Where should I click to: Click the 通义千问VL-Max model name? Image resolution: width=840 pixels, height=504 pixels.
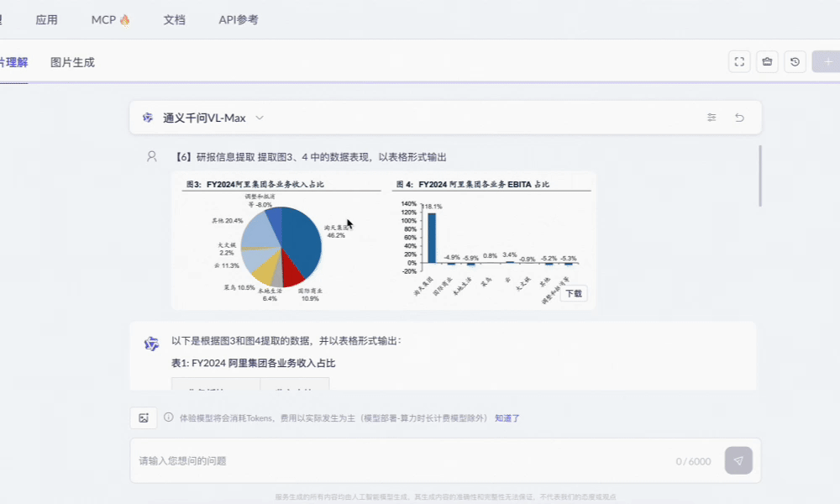click(204, 118)
